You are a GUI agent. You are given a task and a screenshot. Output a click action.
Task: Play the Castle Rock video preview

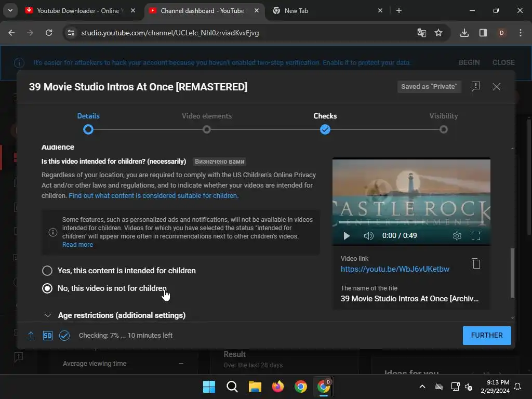(347, 235)
